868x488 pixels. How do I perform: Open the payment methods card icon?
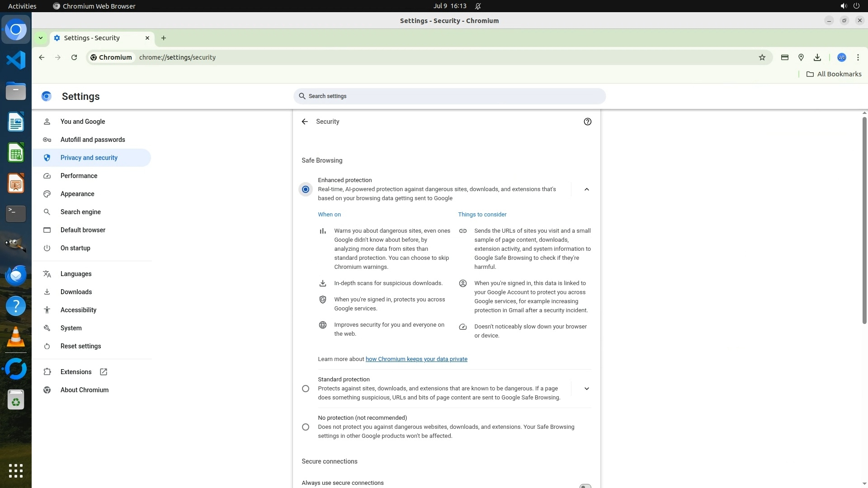pos(784,57)
